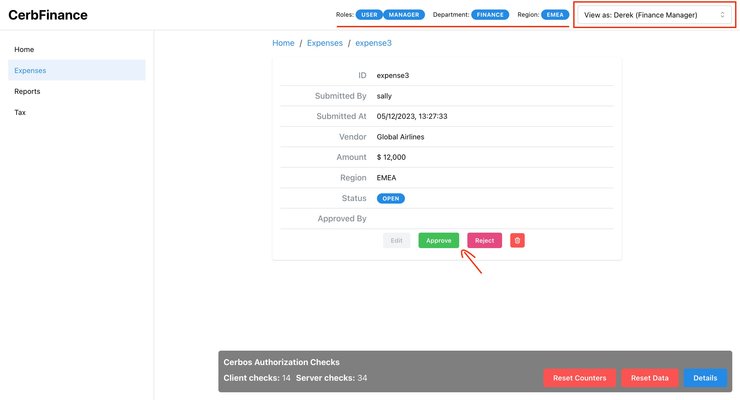This screenshot has height=400, width=740.
Task: Reject the expense3 request
Action: (x=484, y=241)
